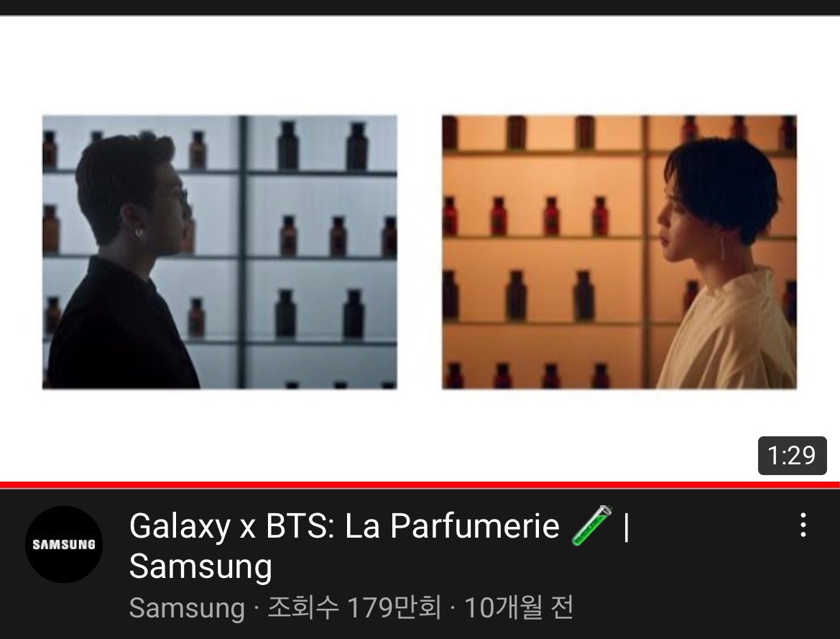Click the vertical bar separator in video title
The width and height of the screenshot is (840, 639).
627,526
